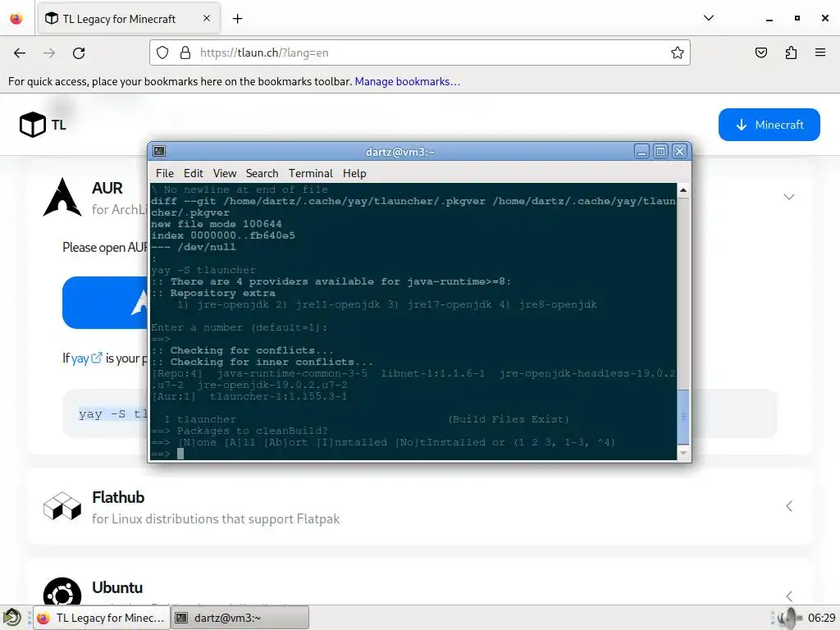Click the terminal window icon in its title bar
The image size is (840, 630).
pyautogui.click(x=159, y=152)
